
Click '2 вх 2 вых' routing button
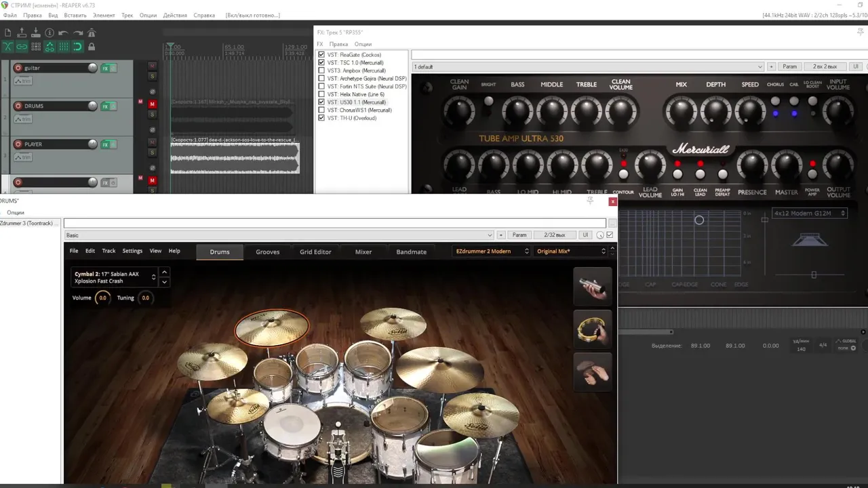(825, 66)
